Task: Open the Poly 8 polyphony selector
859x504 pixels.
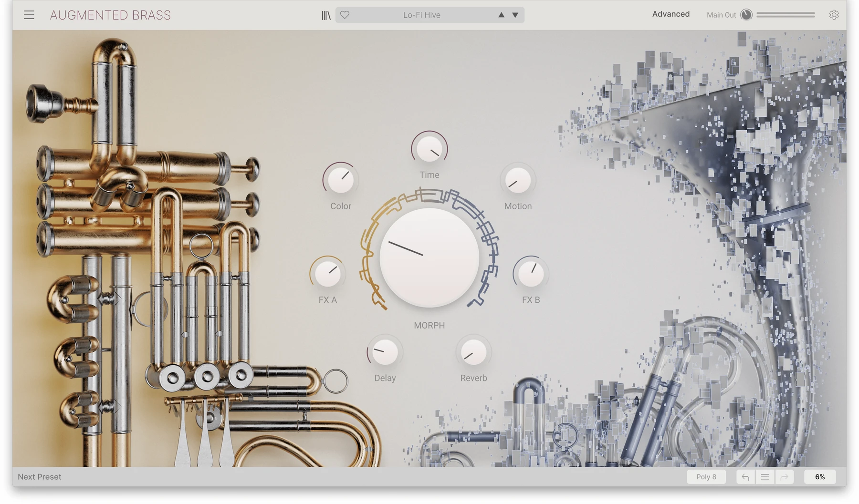Action: click(x=706, y=477)
